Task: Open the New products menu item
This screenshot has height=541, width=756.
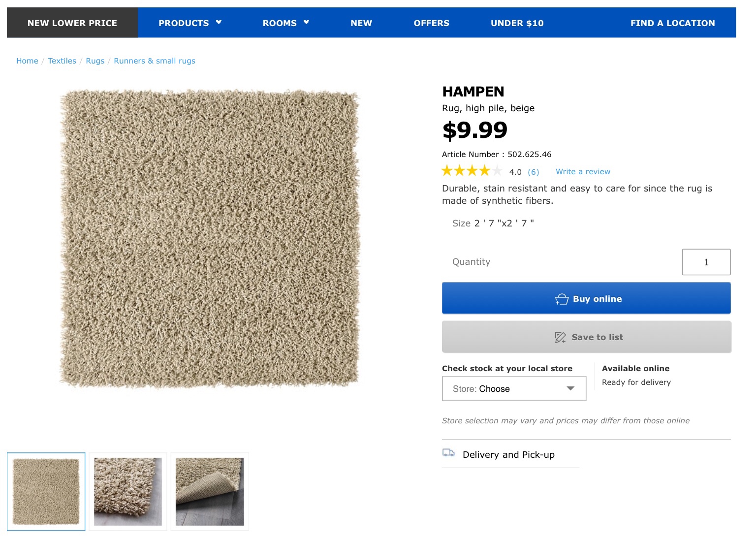Action: click(361, 23)
